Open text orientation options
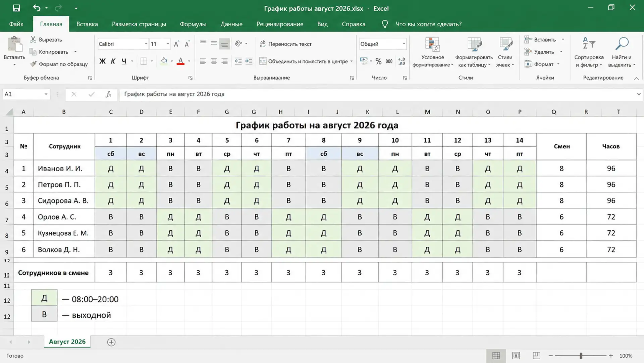Viewport: 644px width, 363px height. pos(238,44)
